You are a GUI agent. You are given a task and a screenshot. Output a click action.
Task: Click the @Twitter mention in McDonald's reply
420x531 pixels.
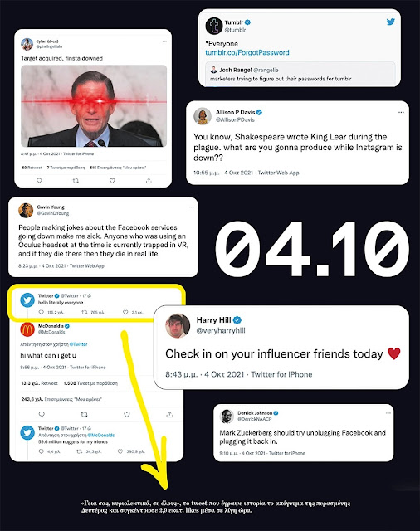[78, 344]
